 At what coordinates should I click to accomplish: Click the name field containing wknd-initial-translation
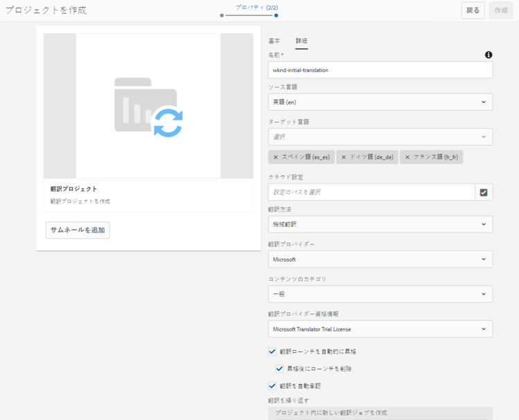(x=381, y=70)
